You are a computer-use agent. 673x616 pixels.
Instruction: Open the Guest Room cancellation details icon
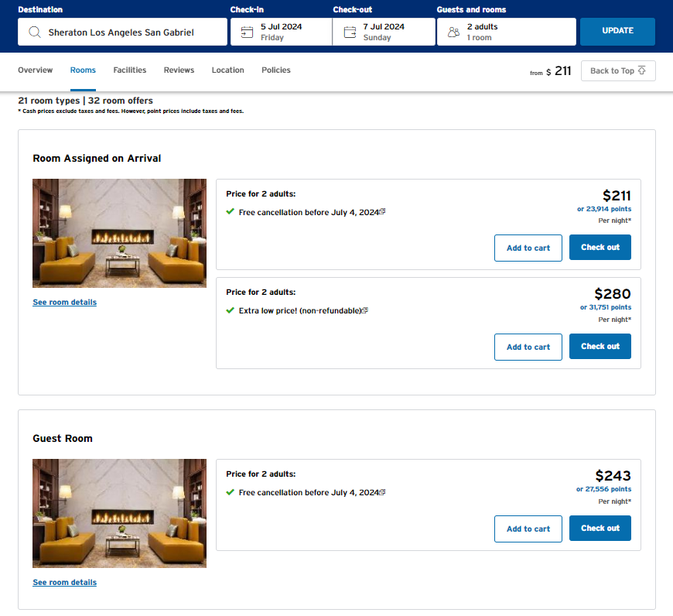click(384, 491)
